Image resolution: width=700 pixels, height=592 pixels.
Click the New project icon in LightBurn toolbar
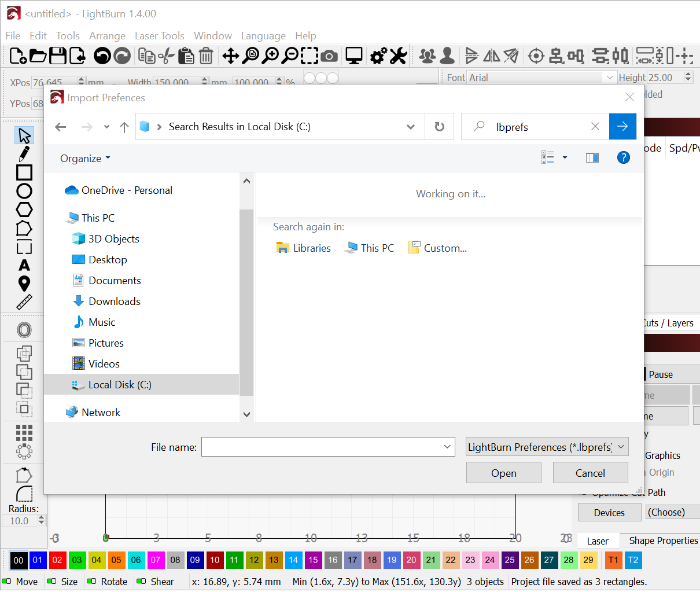click(x=18, y=56)
